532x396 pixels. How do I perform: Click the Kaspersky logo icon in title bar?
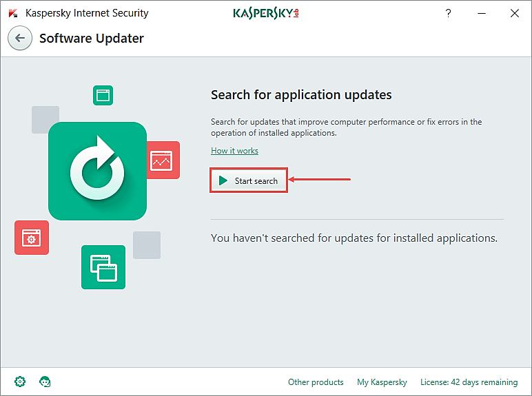coord(13,13)
